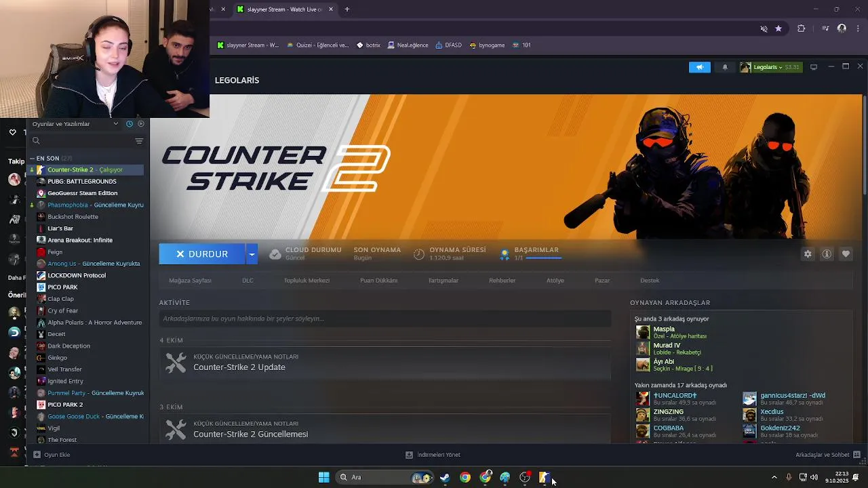This screenshot has height=488, width=868.
Task: Open library advanced filter icon
Action: coord(139,141)
